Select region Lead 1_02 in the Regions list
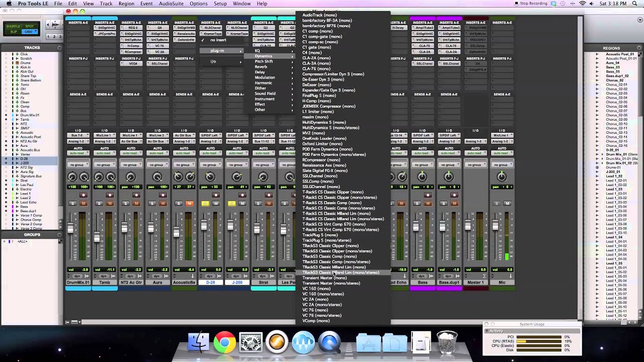The image size is (644, 362). (x=614, y=176)
